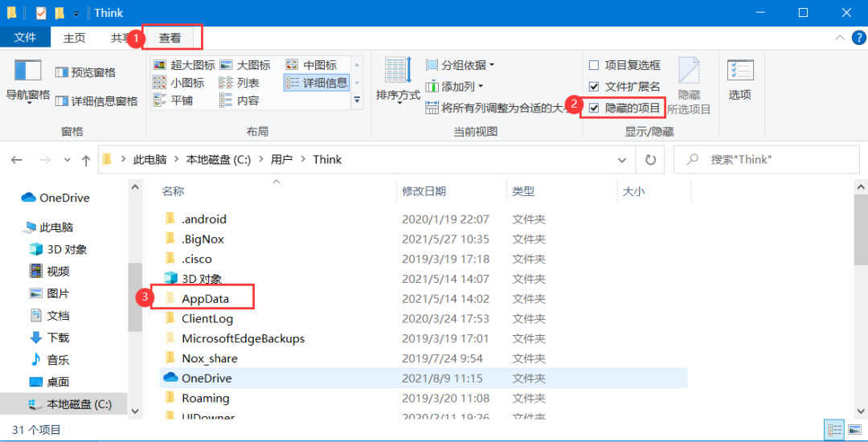Switch to details view in status bar
Image resolution: width=868 pixels, height=442 pixels.
pyautogui.click(x=834, y=429)
